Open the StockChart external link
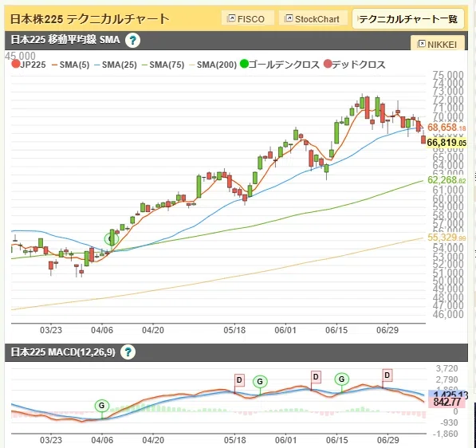The image size is (476, 448). 313,18
